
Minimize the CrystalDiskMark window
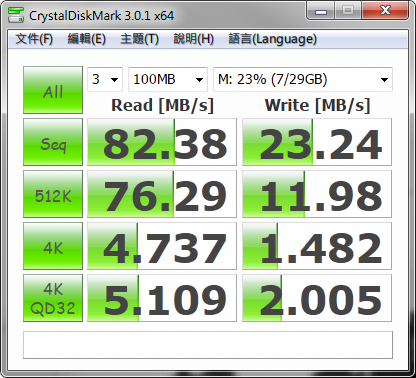coord(321,11)
